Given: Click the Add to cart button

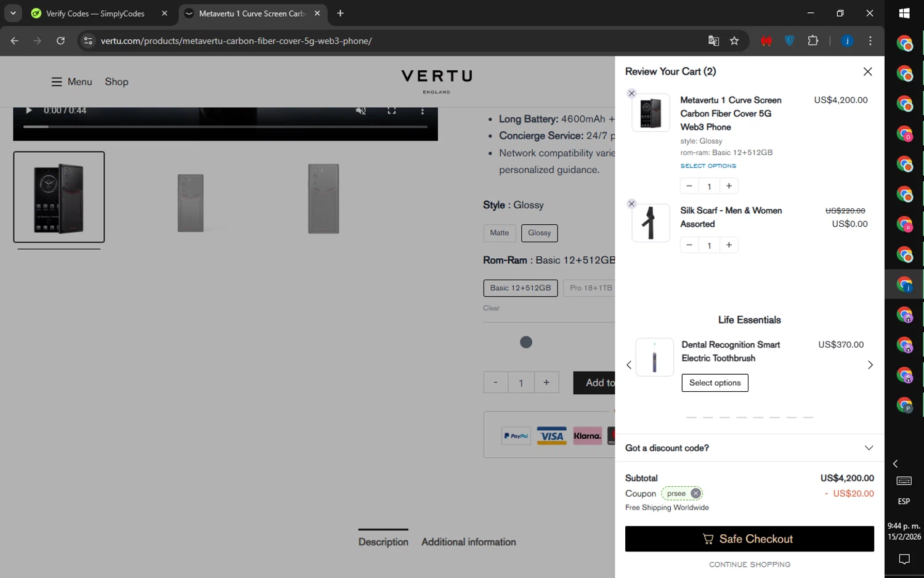Looking at the screenshot, I should [594, 383].
